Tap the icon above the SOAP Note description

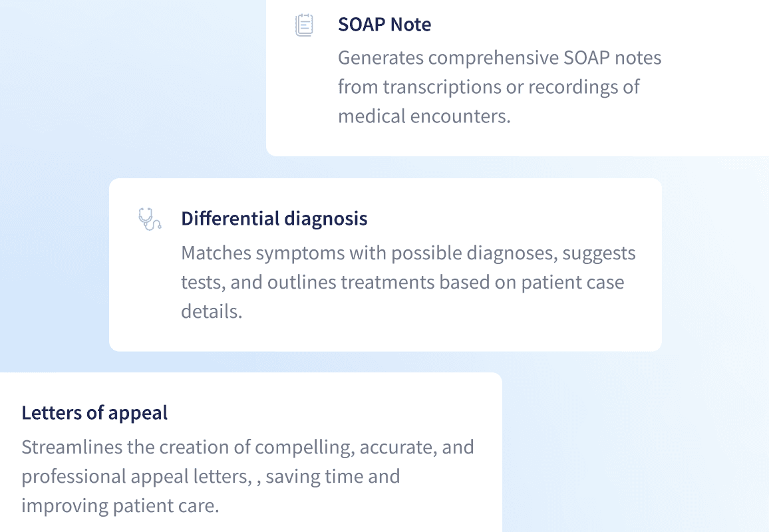(304, 23)
